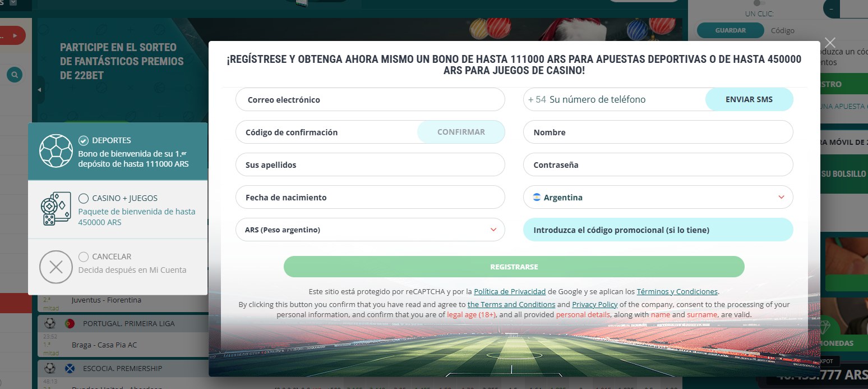Close the registration popup with the white X

(x=830, y=43)
